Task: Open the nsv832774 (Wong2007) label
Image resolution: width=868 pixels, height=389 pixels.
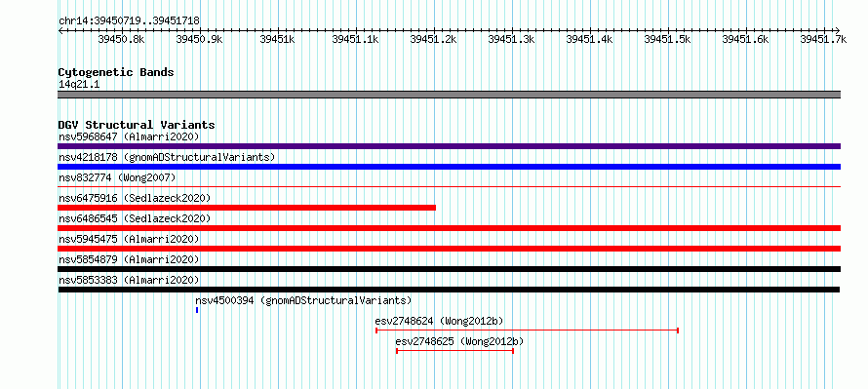Action: click(117, 177)
